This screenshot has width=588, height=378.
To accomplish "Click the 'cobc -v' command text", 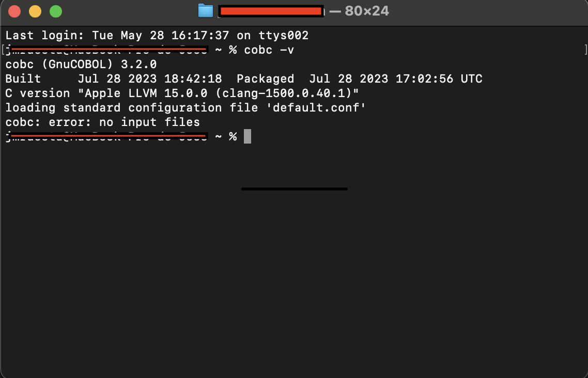I will 269,50.
